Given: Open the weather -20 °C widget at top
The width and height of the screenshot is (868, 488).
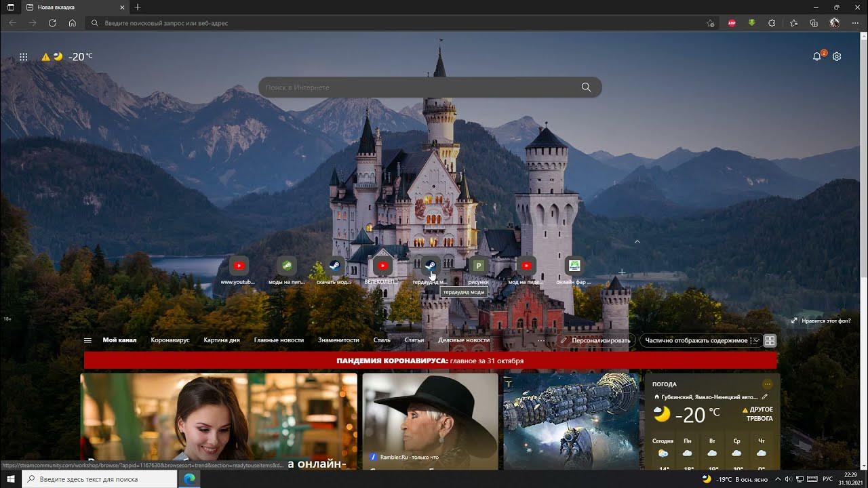Looking at the screenshot, I should 67,57.
